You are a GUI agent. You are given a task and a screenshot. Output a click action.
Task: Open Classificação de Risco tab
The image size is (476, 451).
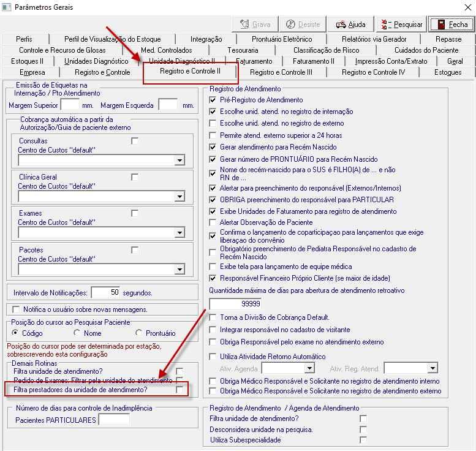(x=326, y=50)
